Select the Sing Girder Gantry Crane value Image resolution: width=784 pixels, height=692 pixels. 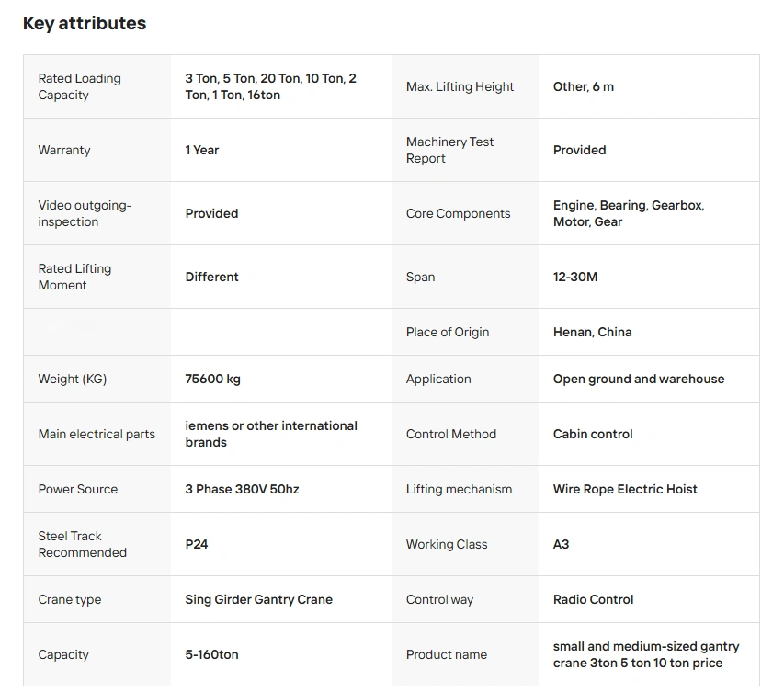click(x=258, y=599)
